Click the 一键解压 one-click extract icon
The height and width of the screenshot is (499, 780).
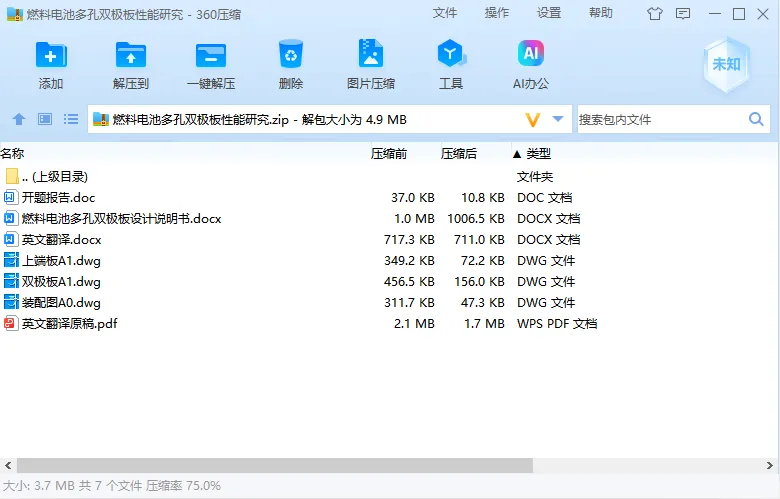coord(211,55)
